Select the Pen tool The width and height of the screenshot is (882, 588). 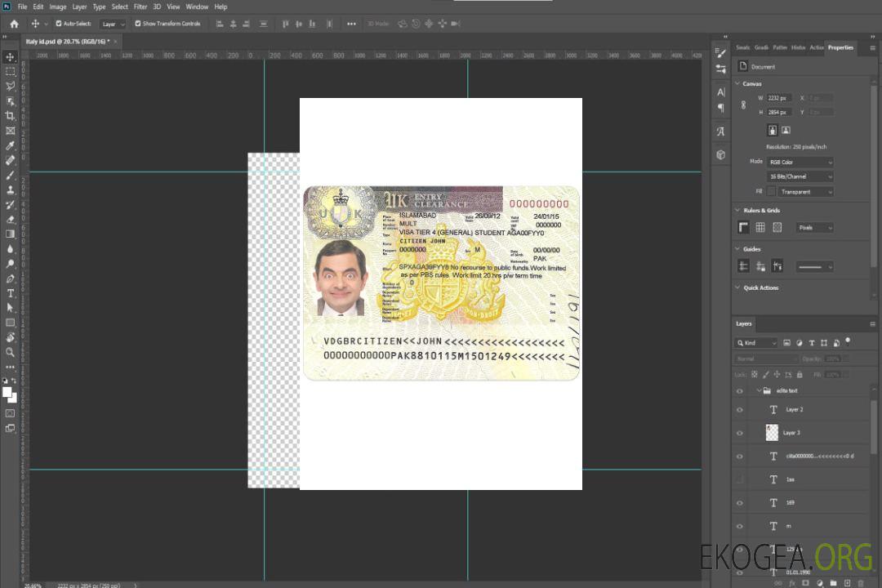coord(10,278)
